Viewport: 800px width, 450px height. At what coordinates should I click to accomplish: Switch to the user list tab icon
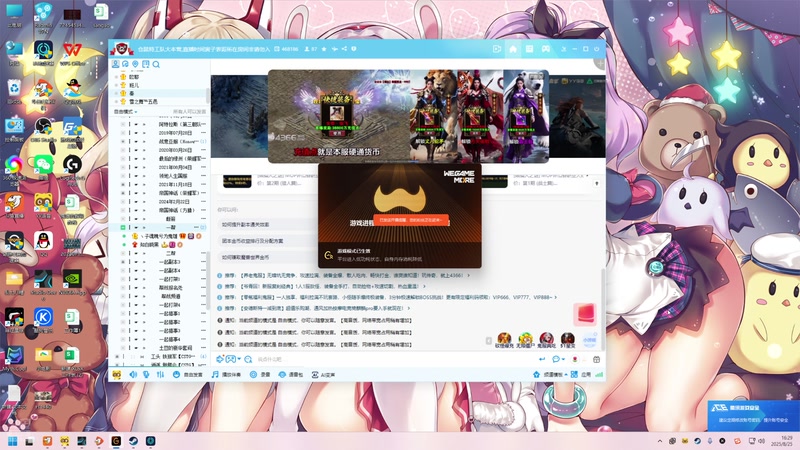(116, 64)
